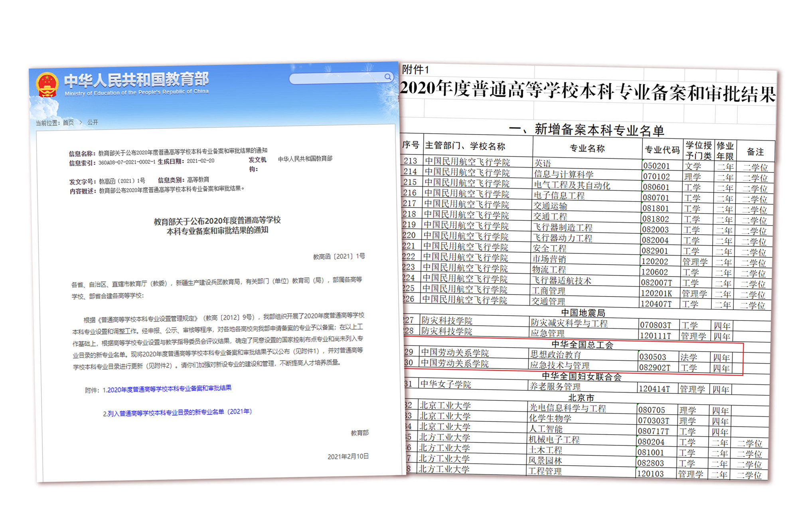
Task: Select the 备注 column header
Action: (757, 151)
